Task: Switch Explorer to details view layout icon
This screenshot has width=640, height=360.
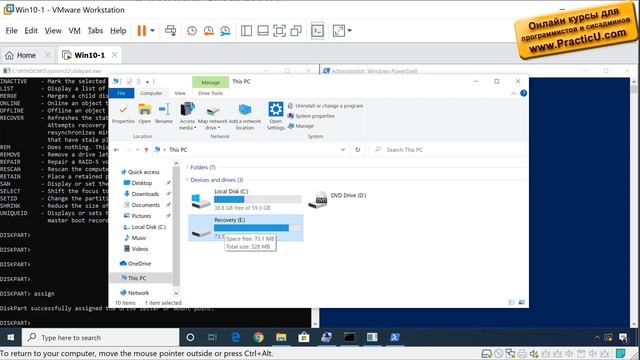Action: pyautogui.click(x=511, y=302)
